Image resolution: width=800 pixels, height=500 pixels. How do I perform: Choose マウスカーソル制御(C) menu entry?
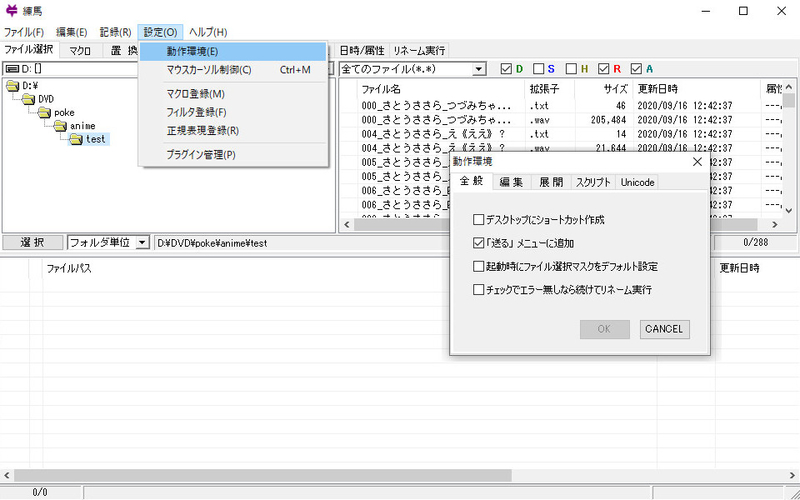click(x=233, y=70)
